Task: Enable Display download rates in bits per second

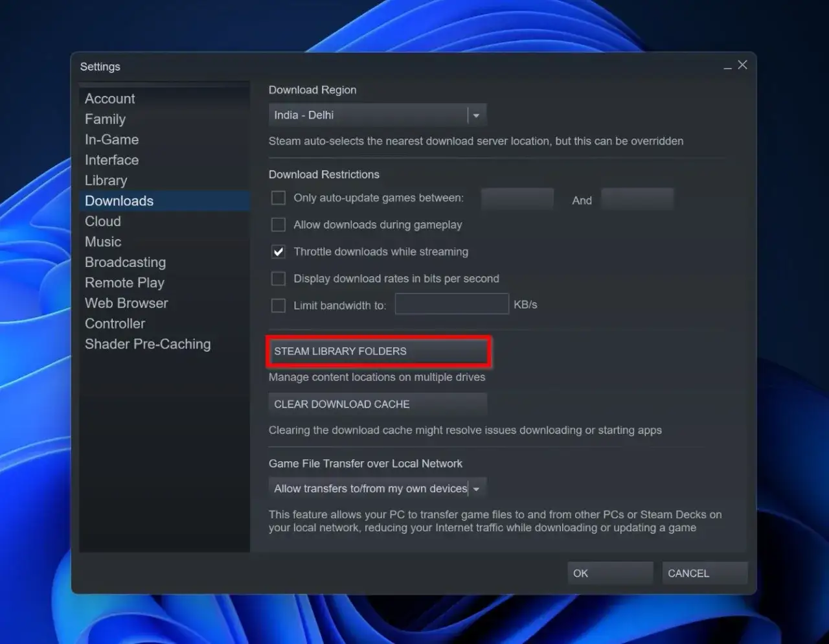Action: (x=278, y=279)
